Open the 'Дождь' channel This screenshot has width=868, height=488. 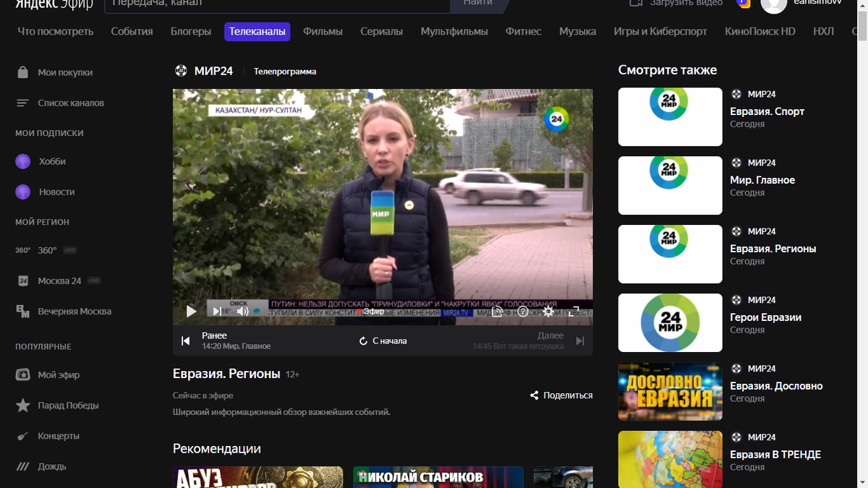41,466
